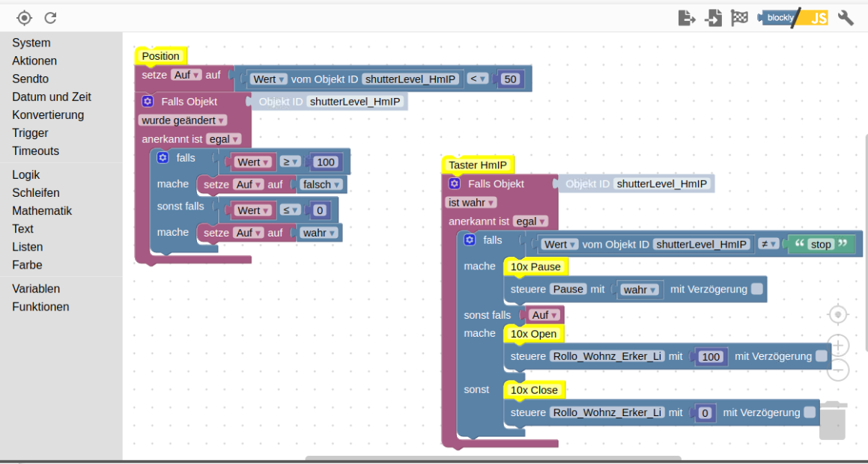
Task: Click the trash can in workspace
Action: (833, 421)
